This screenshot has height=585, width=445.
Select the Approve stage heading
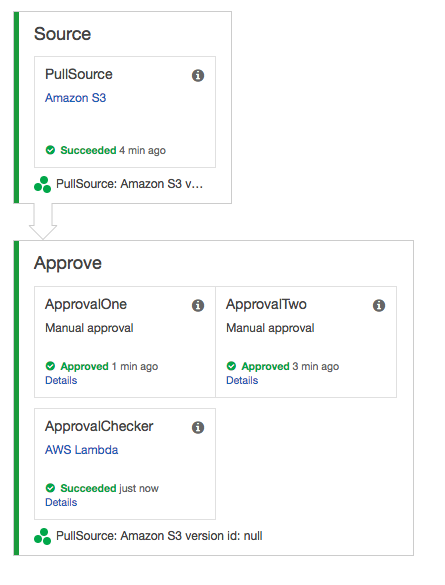[x=68, y=263]
